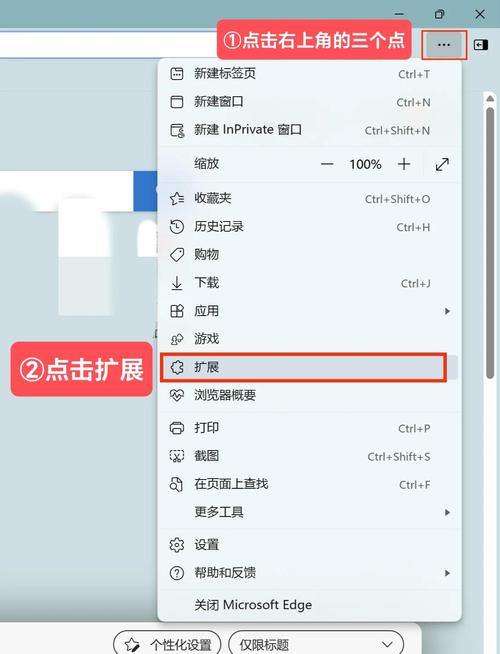This screenshot has width=500, height=654.
Task: Select 截图 screenshot icon entry
Action: 177,456
